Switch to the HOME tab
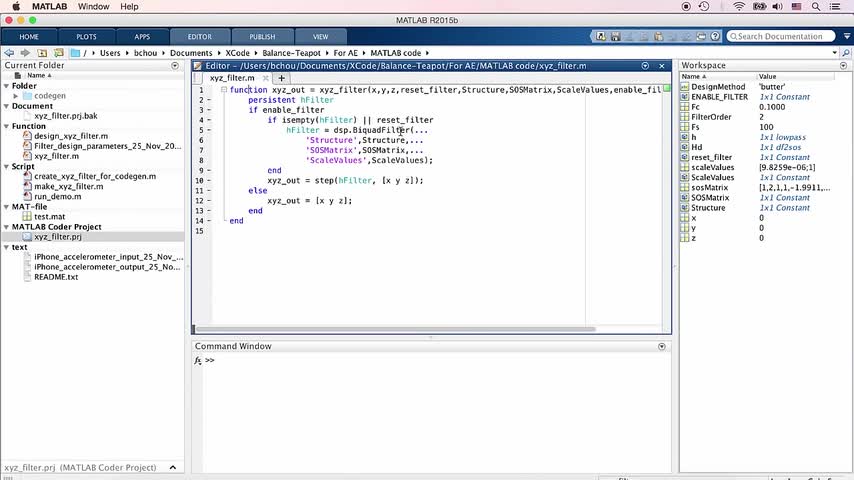Image resolution: width=854 pixels, height=480 pixels. pyautogui.click(x=29, y=37)
